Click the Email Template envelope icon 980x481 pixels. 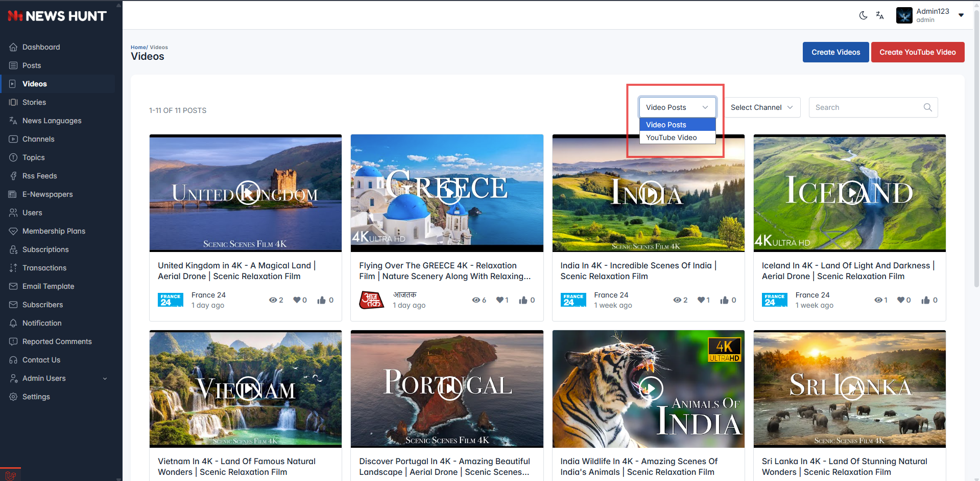13,286
